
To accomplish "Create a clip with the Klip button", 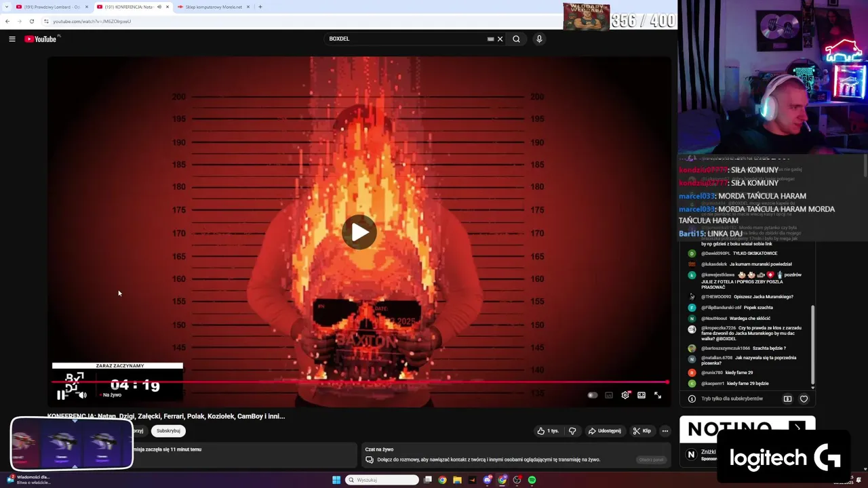I will [x=642, y=430].
